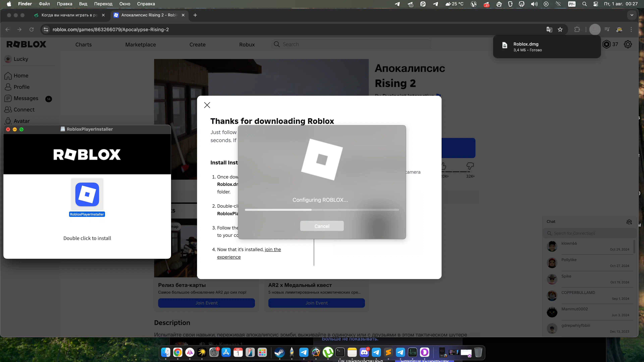Close the Thanks for downloading Roblox dialog
The width and height of the screenshot is (644, 362).
[x=207, y=105]
